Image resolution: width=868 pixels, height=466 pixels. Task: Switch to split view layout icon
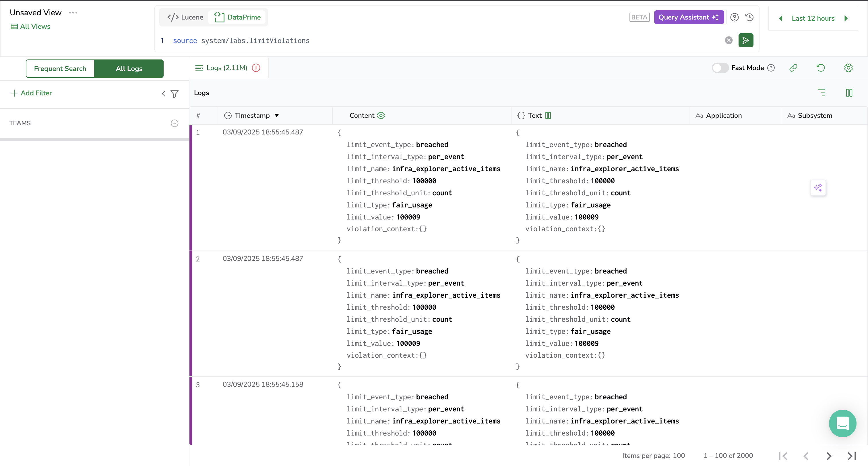tap(849, 93)
